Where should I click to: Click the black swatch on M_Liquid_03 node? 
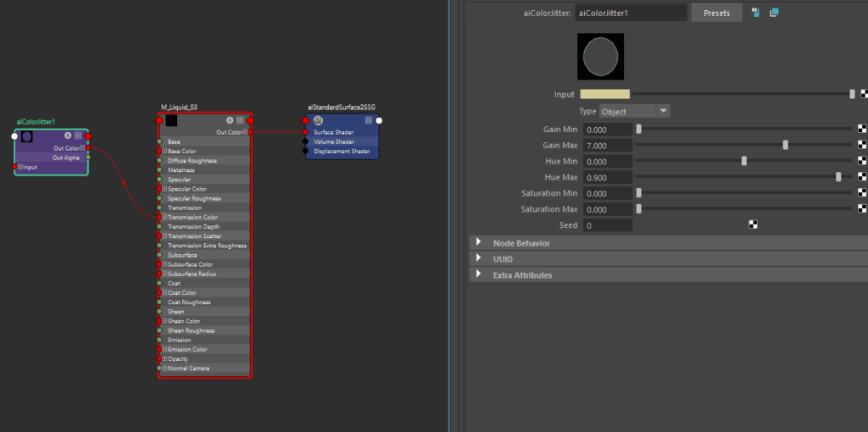click(x=171, y=120)
